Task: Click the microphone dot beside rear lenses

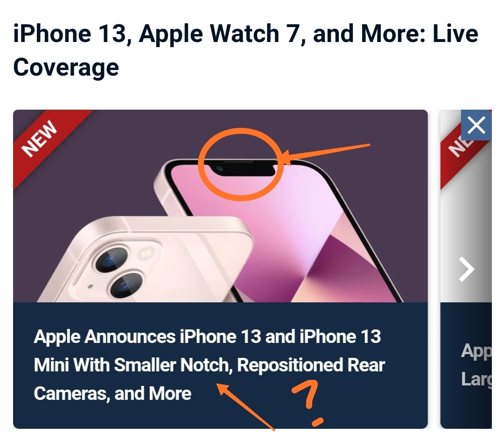Action: tap(91, 286)
